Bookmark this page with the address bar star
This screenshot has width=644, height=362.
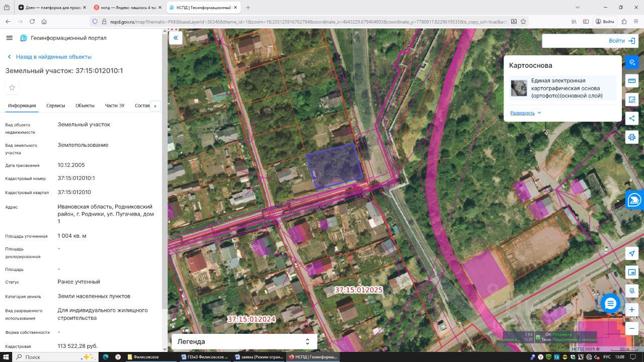pos(523,22)
